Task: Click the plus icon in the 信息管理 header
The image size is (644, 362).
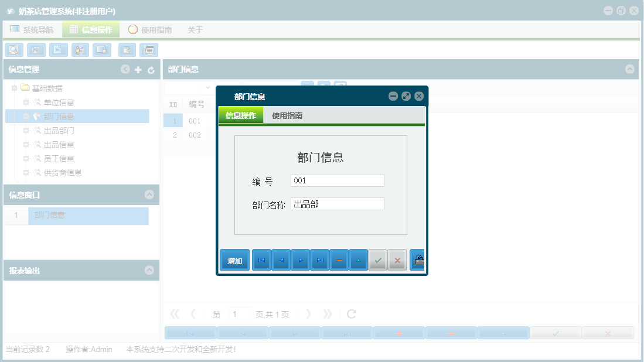Action: coord(138,69)
